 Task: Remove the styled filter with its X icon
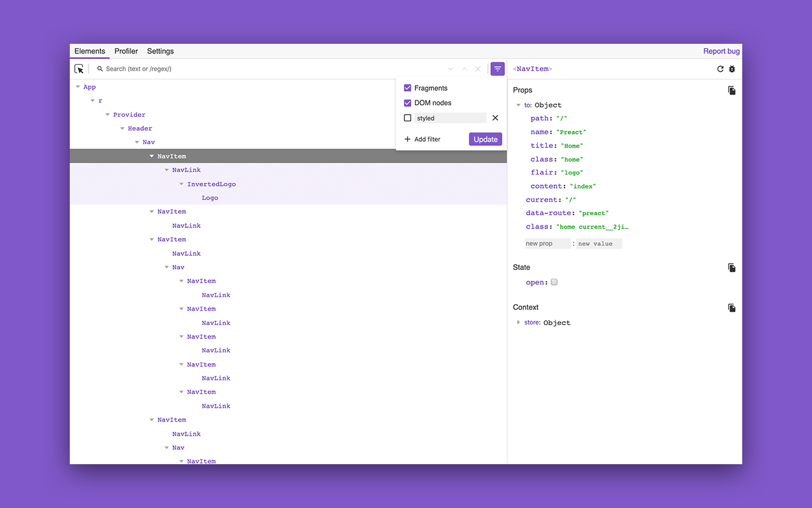coord(495,117)
